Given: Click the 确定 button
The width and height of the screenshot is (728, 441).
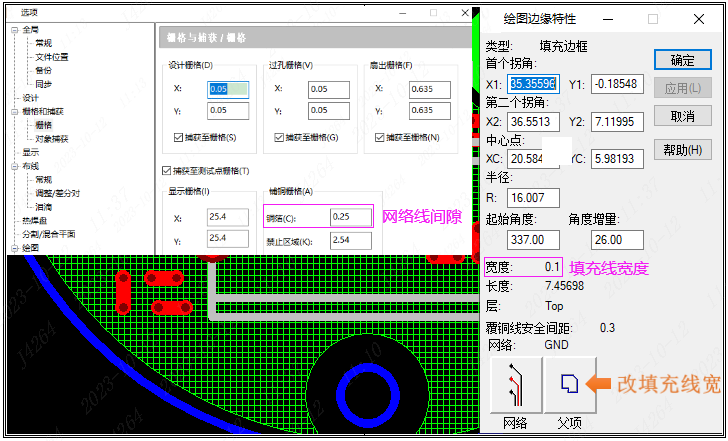Looking at the screenshot, I should [682, 60].
